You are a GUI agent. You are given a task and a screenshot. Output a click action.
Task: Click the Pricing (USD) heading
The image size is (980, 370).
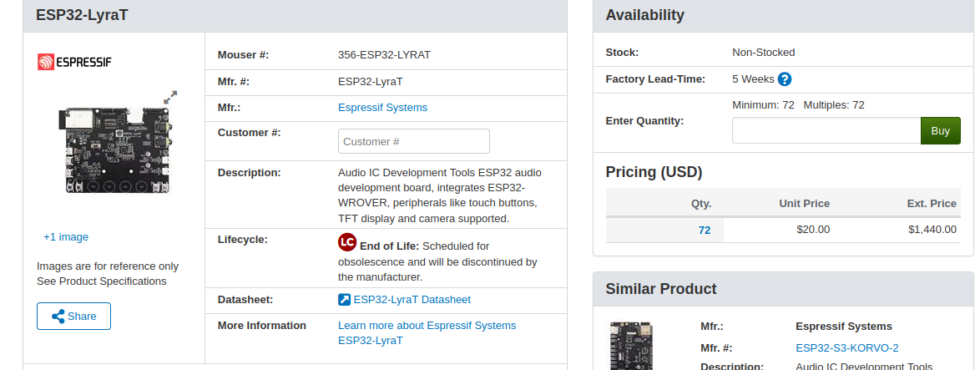point(654,172)
